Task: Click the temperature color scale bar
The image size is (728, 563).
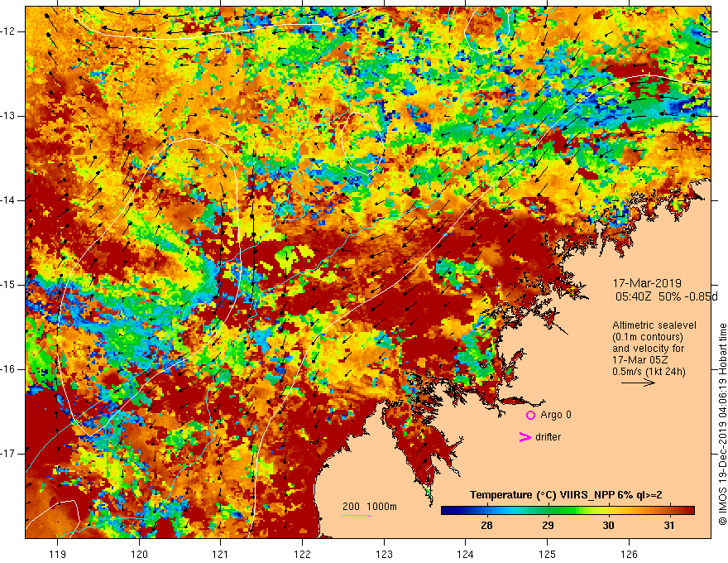Action: tap(568, 511)
